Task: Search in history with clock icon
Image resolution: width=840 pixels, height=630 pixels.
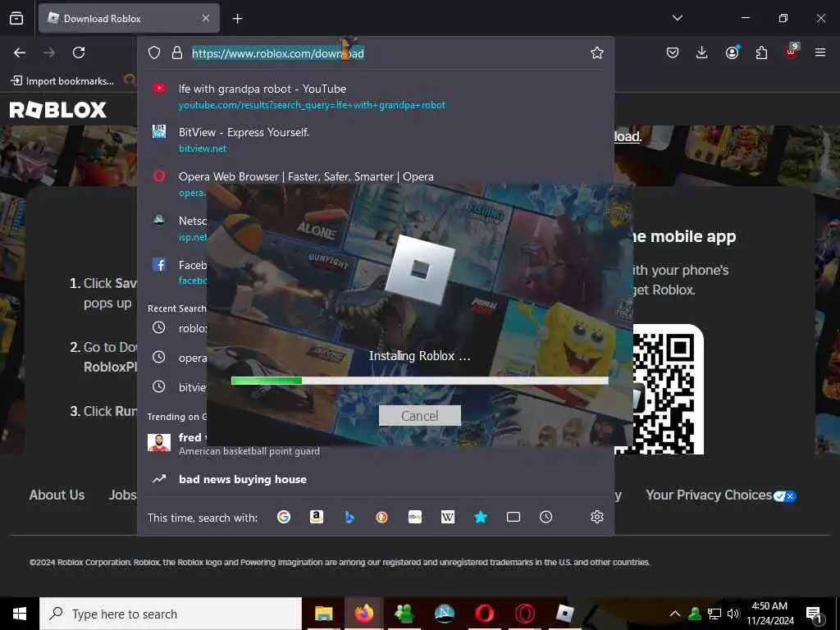Action: [x=546, y=517]
